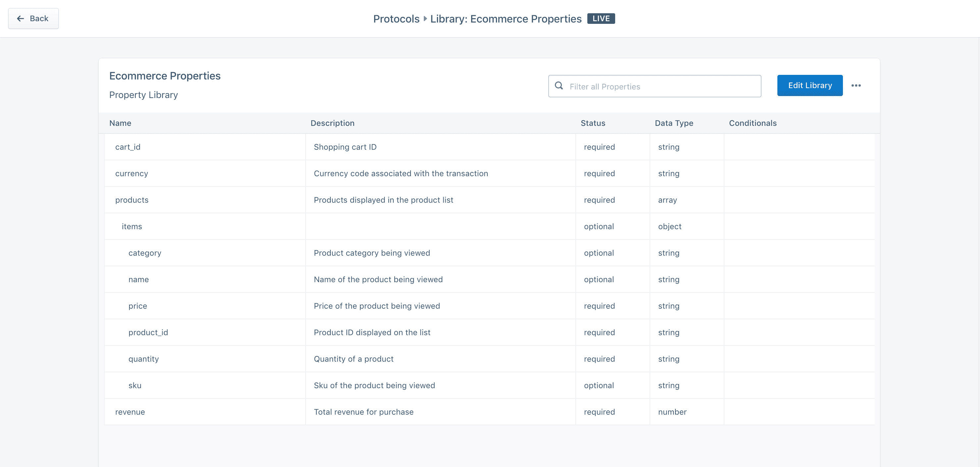Open the ellipsis overflow menu
The height and width of the screenshot is (467, 980).
pyautogui.click(x=857, y=85)
